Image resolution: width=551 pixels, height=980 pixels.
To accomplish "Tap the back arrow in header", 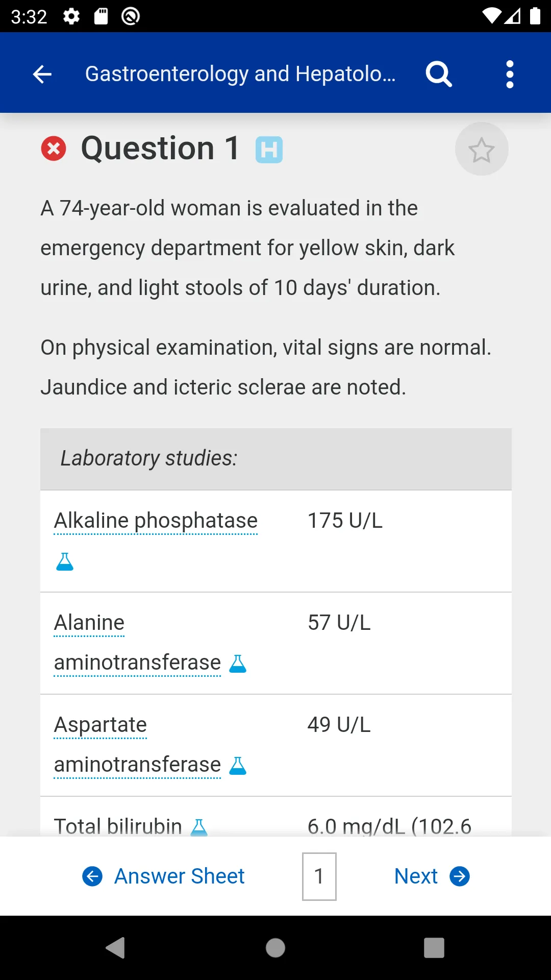I will (x=42, y=75).
